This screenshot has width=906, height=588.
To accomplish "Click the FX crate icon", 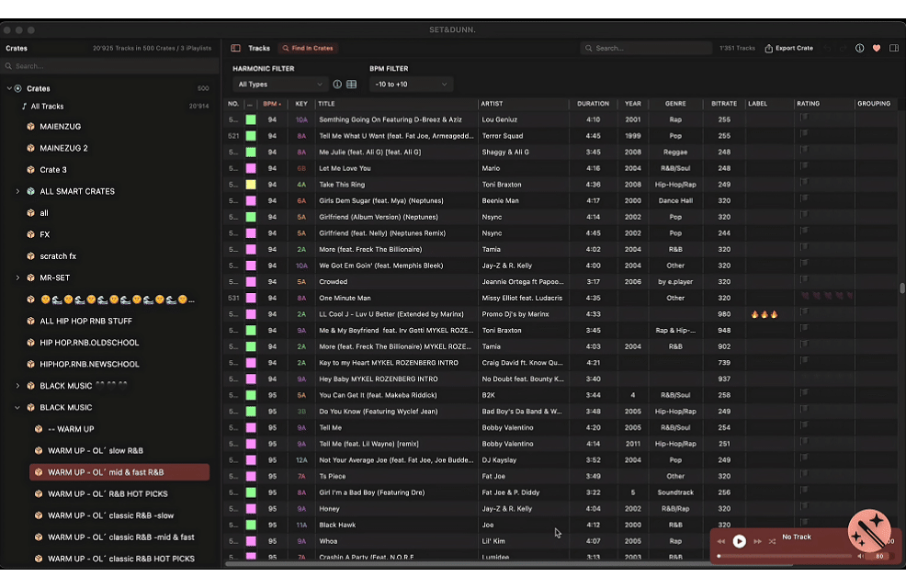I will tap(30, 234).
